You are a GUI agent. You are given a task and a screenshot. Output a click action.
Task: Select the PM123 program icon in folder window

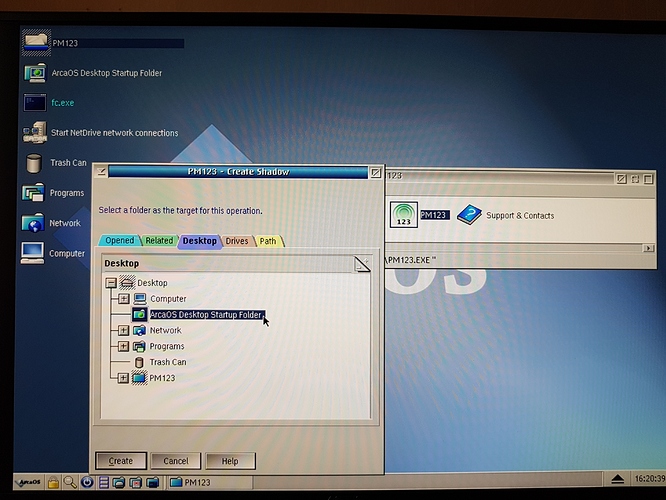point(404,215)
